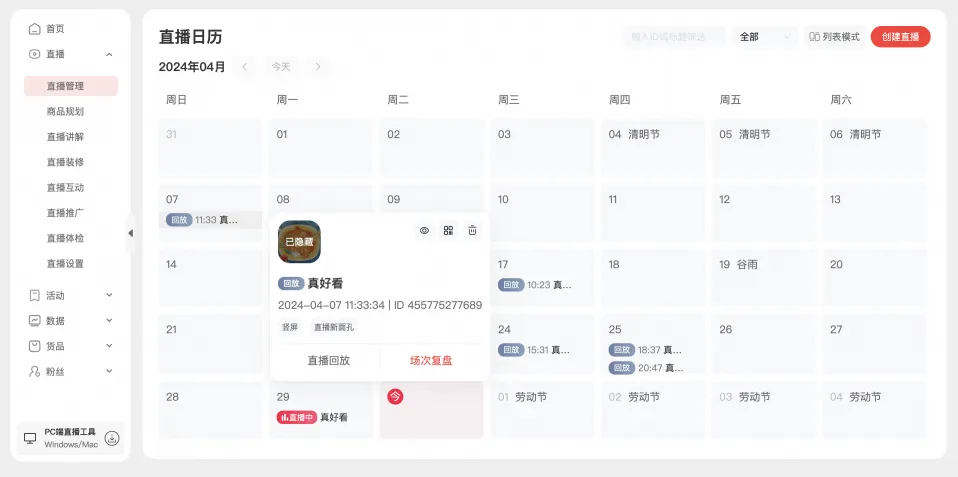Click the 粉丝 people icon in the sidebar
Viewport: 958px width, 477px height.
[35, 371]
